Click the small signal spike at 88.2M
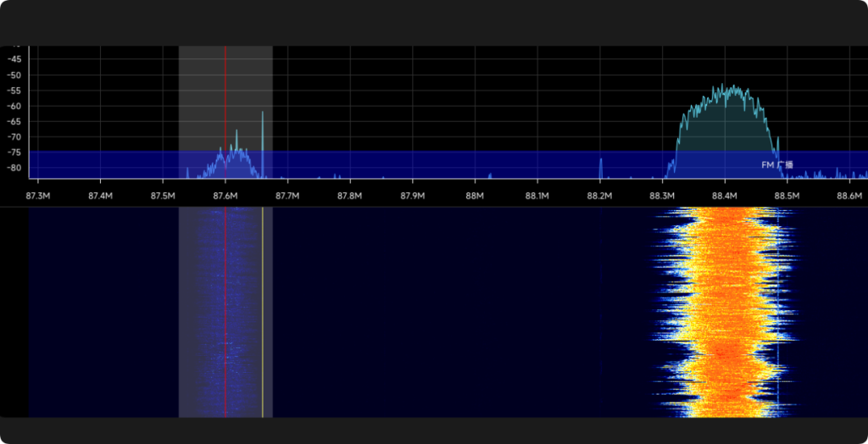The image size is (868, 444). pos(600,168)
